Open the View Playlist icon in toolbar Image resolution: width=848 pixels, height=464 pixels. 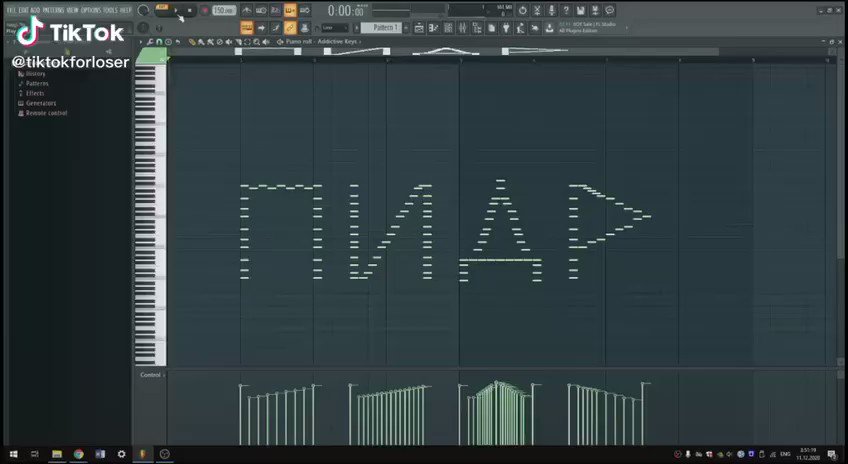[x=419, y=28]
